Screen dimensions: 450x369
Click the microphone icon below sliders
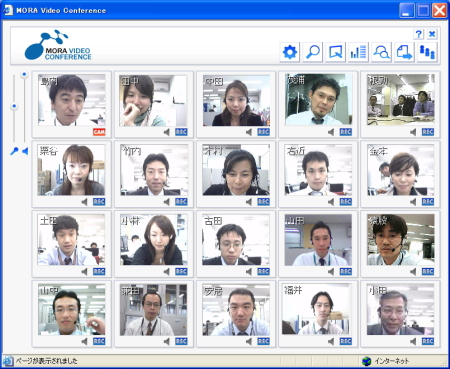pos(14,151)
